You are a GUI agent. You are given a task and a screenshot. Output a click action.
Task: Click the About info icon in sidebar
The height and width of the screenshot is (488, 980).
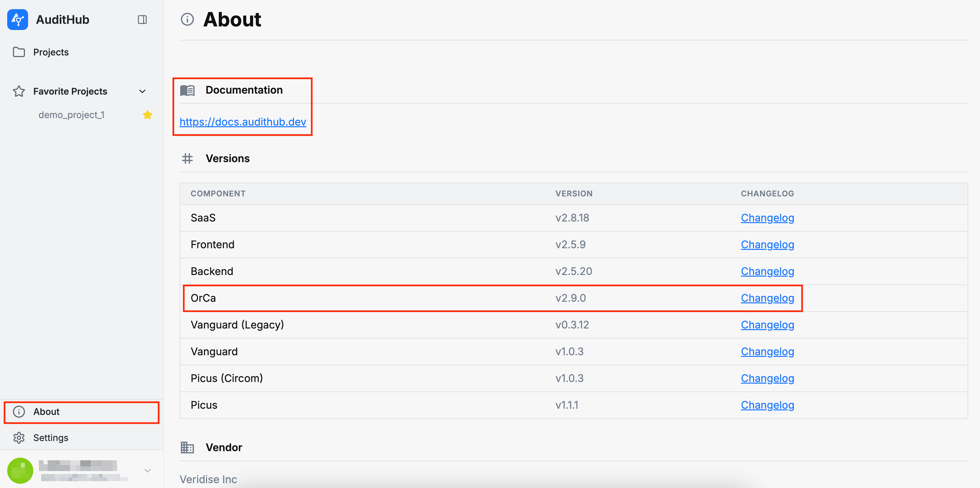(x=19, y=412)
